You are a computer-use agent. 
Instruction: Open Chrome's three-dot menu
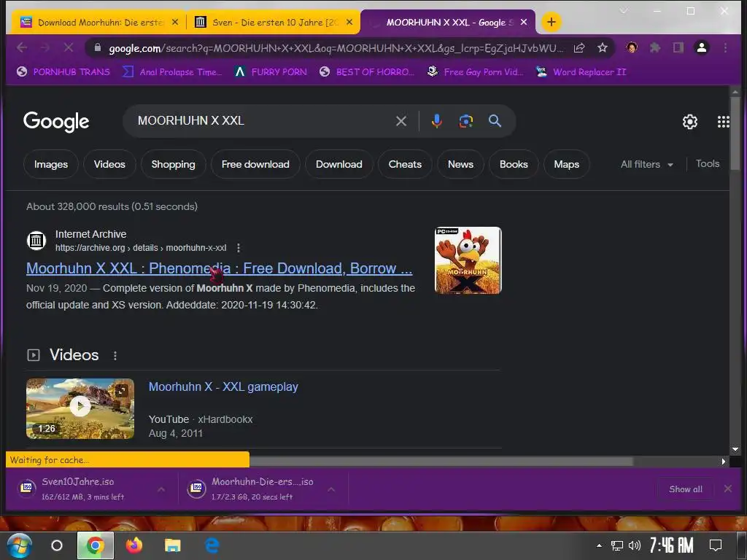725,47
